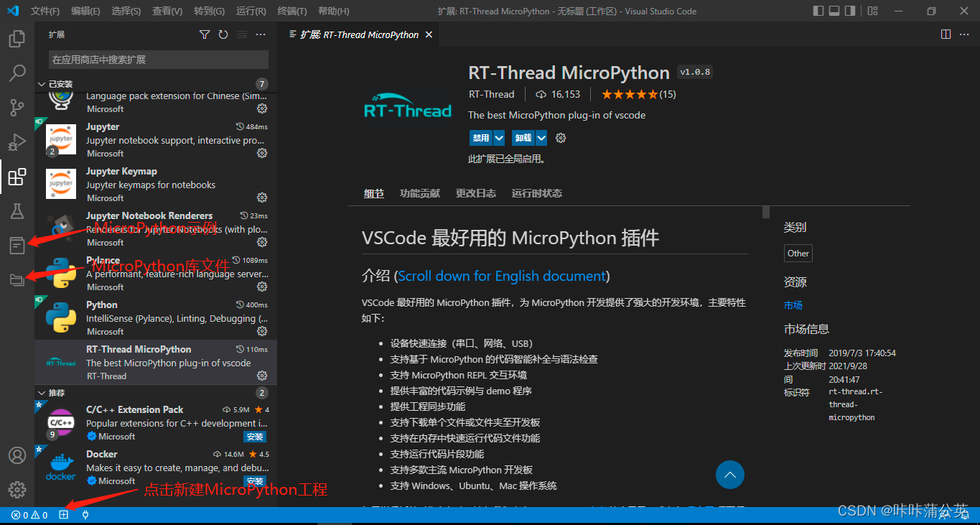980x525 pixels.
Task: Click the Uninstall extension button
Action: [x=523, y=138]
